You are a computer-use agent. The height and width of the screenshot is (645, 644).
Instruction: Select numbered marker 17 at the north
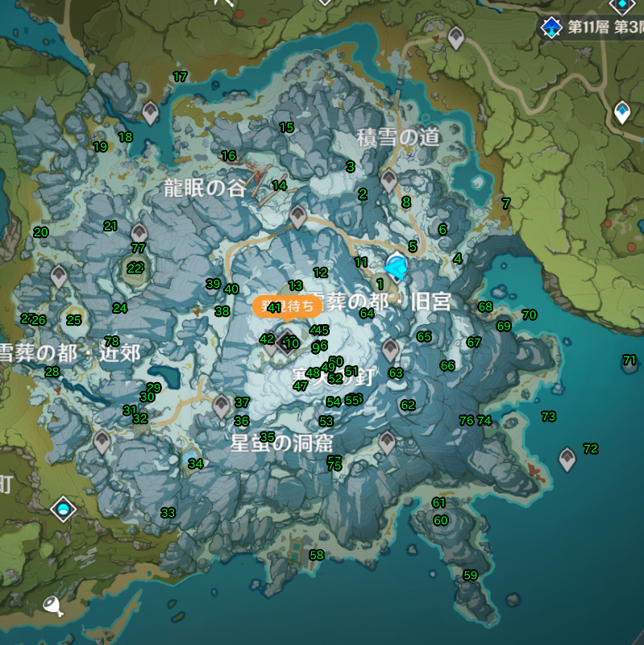click(180, 77)
